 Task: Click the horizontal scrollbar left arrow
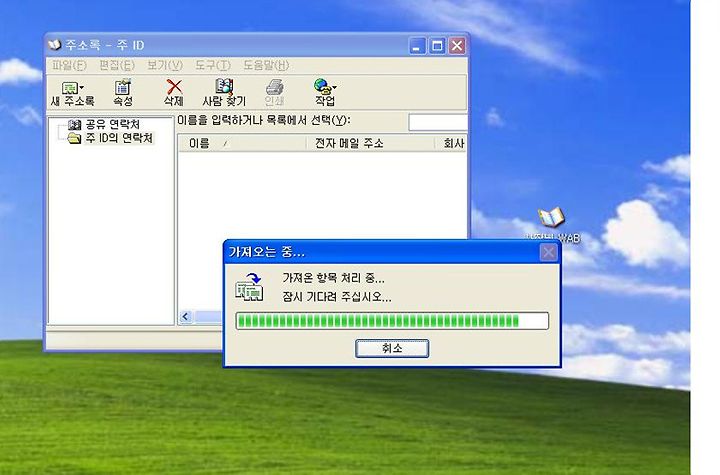tap(186, 317)
